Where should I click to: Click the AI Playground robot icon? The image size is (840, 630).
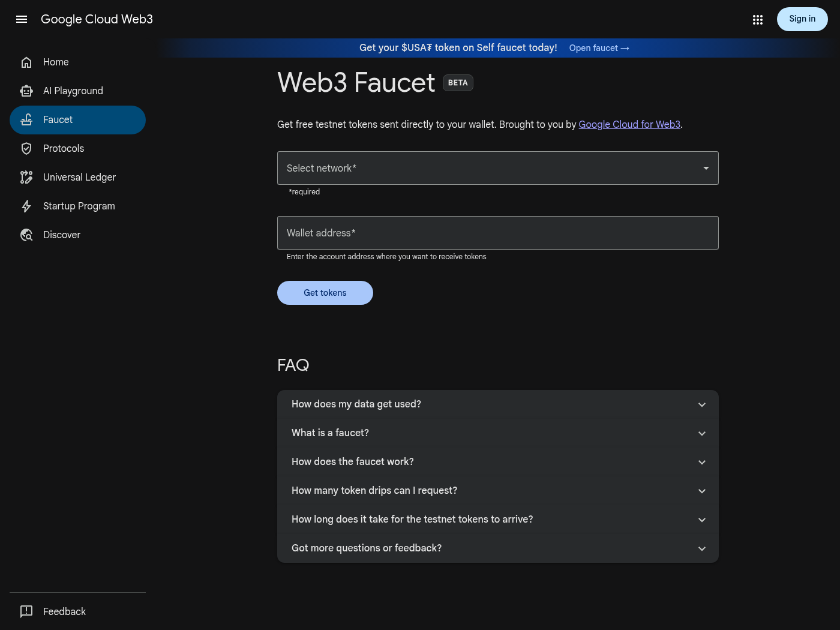[26, 91]
